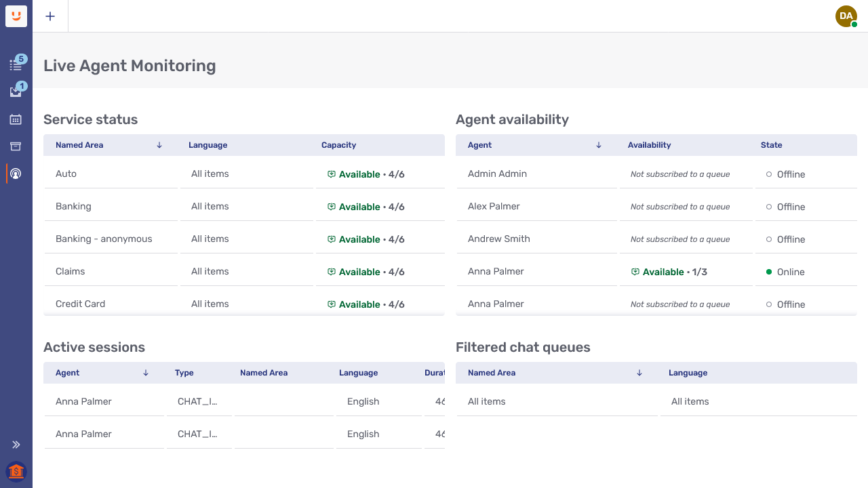Click the plus icon to open a new tab
The width and height of the screenshot is (868, 488).
(50, 16)
